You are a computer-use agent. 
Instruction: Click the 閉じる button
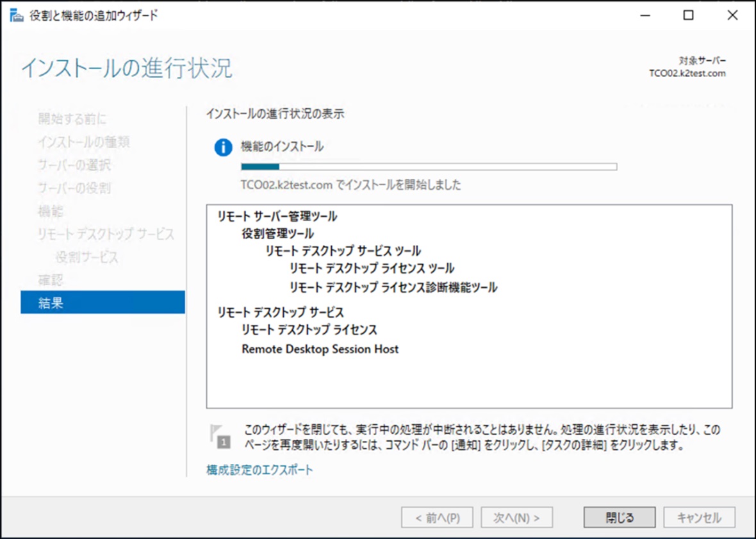click(619, 517)
